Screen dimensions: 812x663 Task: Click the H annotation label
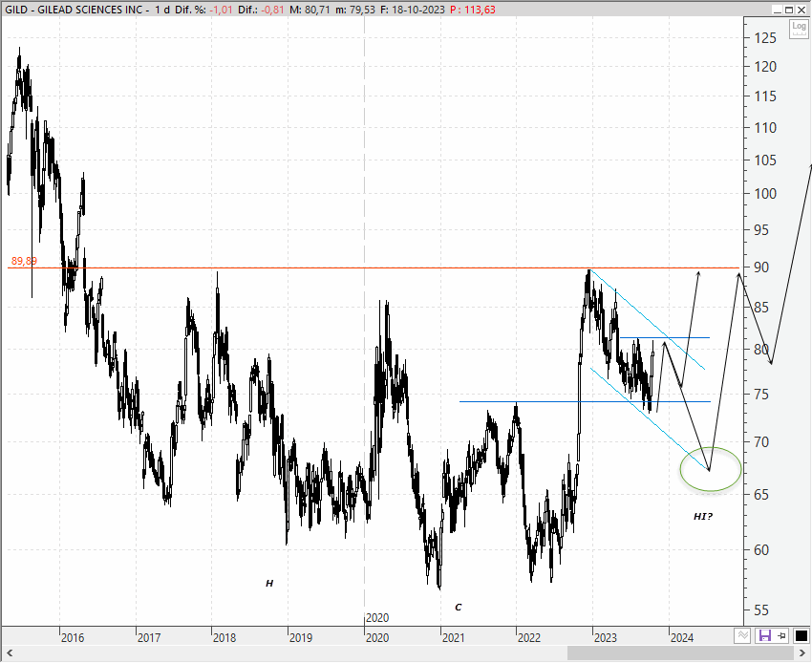[x=269, y=584]
